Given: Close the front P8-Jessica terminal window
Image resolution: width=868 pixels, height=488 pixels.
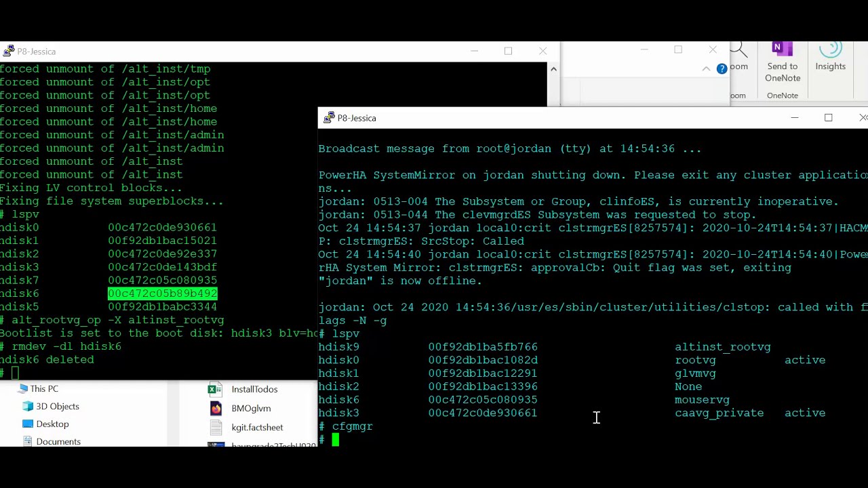Looking at the screenshot, I should click(862, 118).
